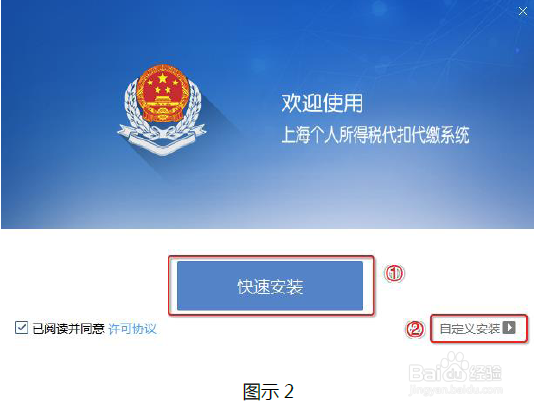Screen dimensions: 534x409
Task: Close the installer with the X button
Action: [523, 12]
